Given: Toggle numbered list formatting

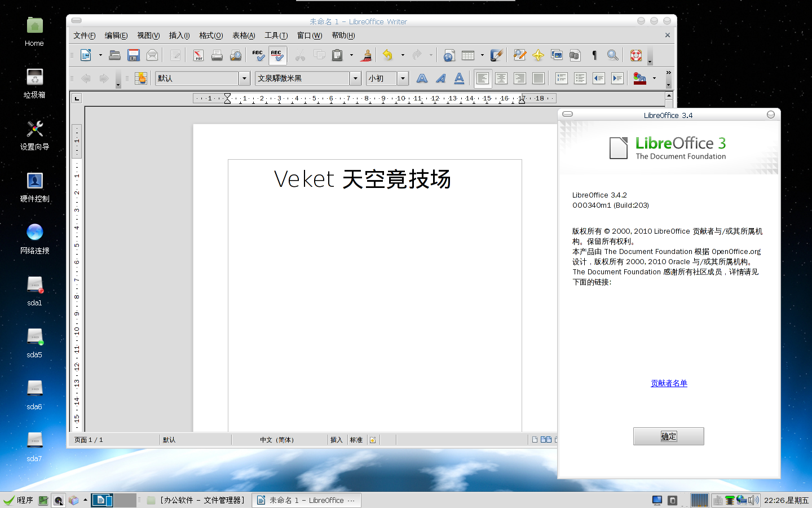Looking at the screenshot, I should click(562, 78).
